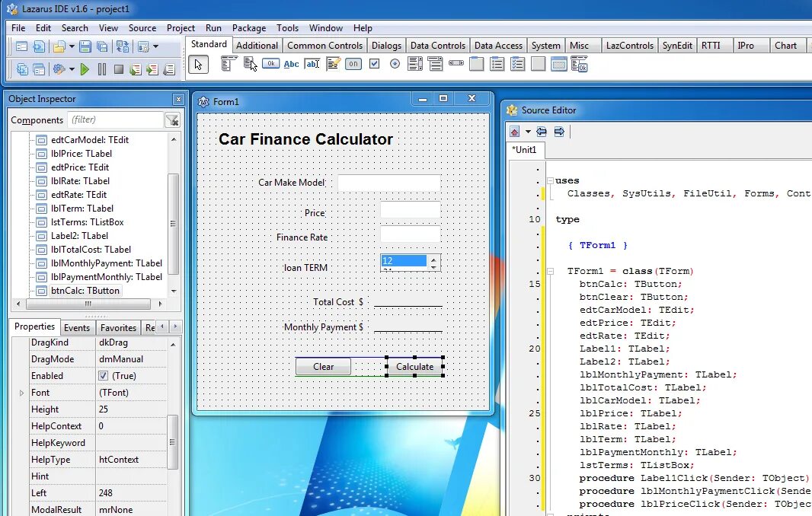Expand the Font property node

coord(21,393)
